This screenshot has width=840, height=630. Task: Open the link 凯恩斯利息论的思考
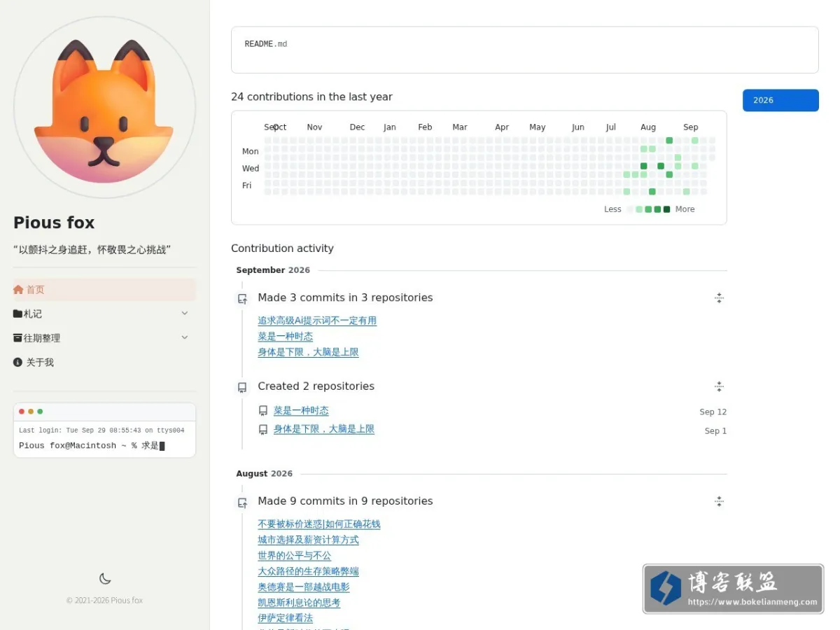pyautogui.click(x=299, y=603)
